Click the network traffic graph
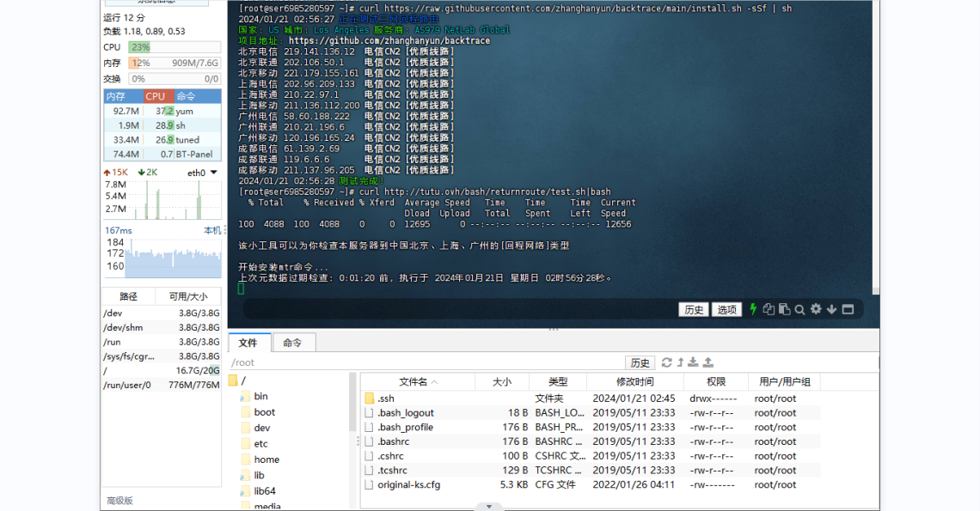The height and width of the screenshot is (511, 980). (x=162, y=200)
